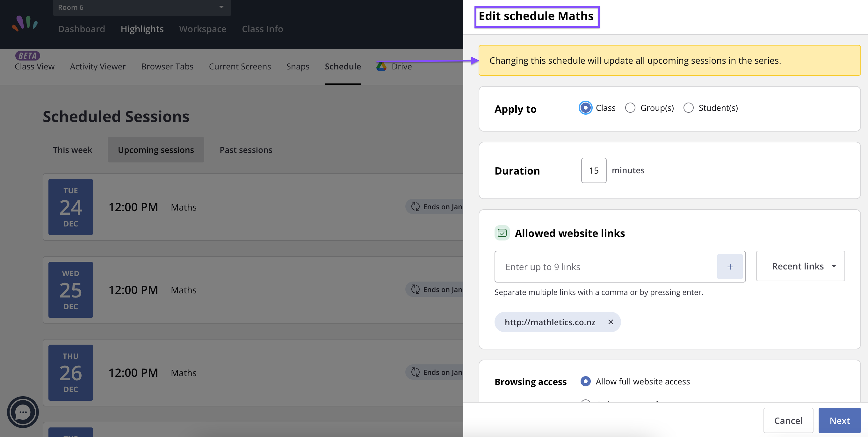Open the Current Screens tab

tap(240, 67)
